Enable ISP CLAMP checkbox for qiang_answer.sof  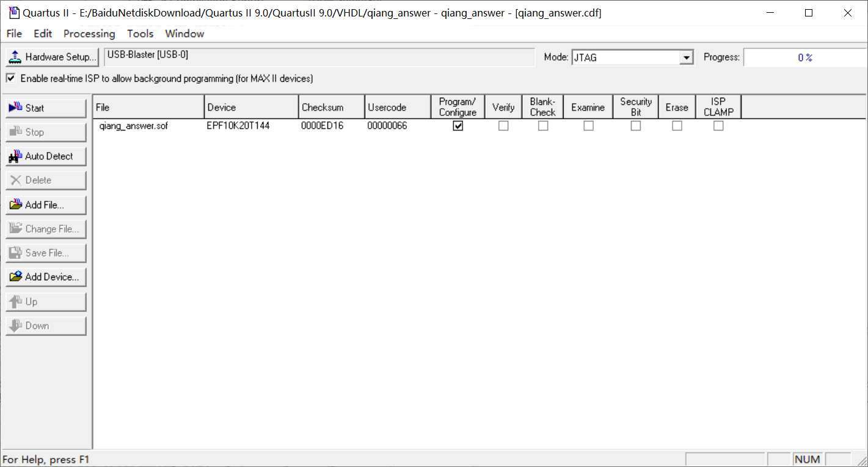click(718, 126)
